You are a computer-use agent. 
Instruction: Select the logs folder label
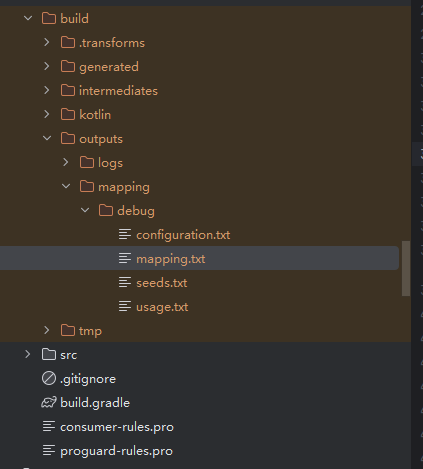[x=110, y=163]
